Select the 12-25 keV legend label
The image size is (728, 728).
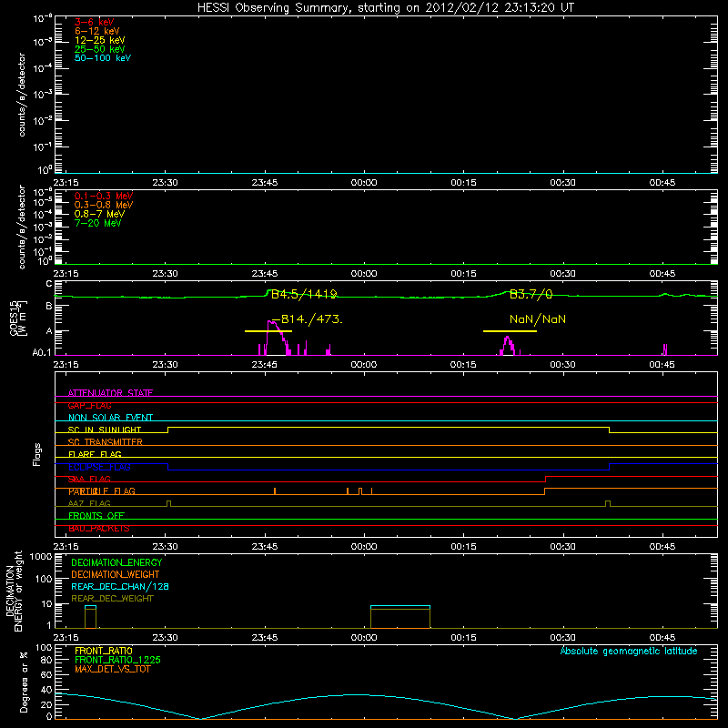(100, 40)
